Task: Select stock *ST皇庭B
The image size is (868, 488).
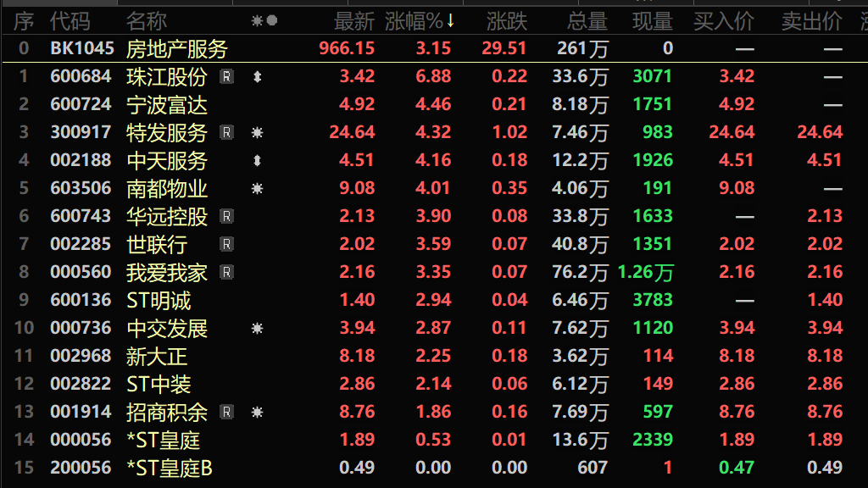Action: coord(170,468)
